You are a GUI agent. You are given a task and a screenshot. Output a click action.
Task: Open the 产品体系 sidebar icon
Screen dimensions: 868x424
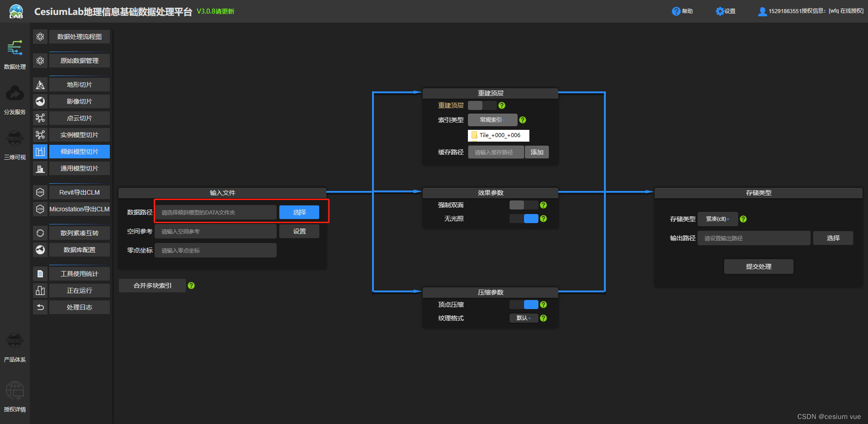point(15,340)
